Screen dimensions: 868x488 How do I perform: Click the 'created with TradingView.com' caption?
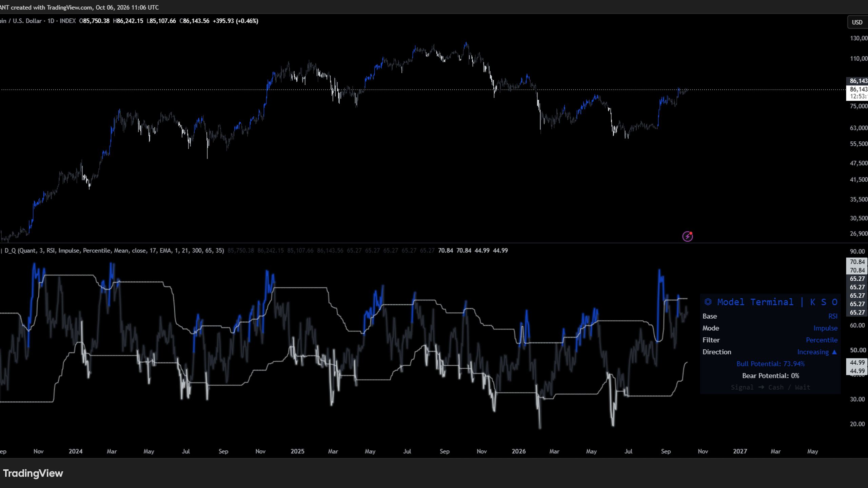[51, 7]
